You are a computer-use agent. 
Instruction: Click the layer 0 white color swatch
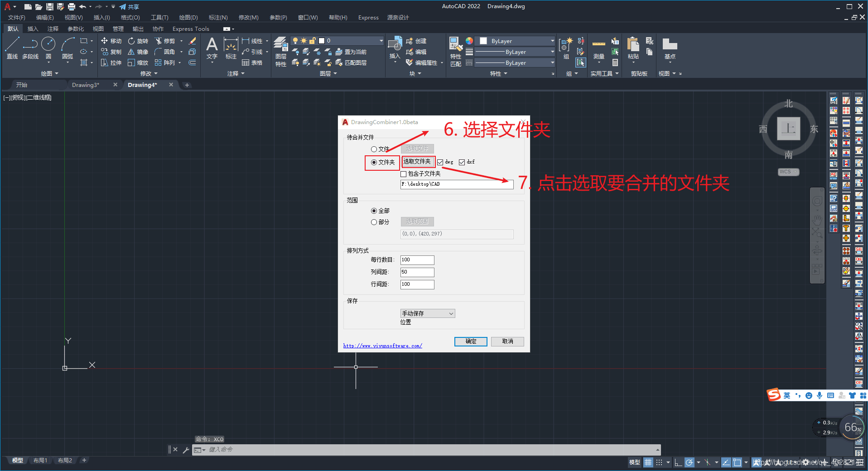coord(322,41)
